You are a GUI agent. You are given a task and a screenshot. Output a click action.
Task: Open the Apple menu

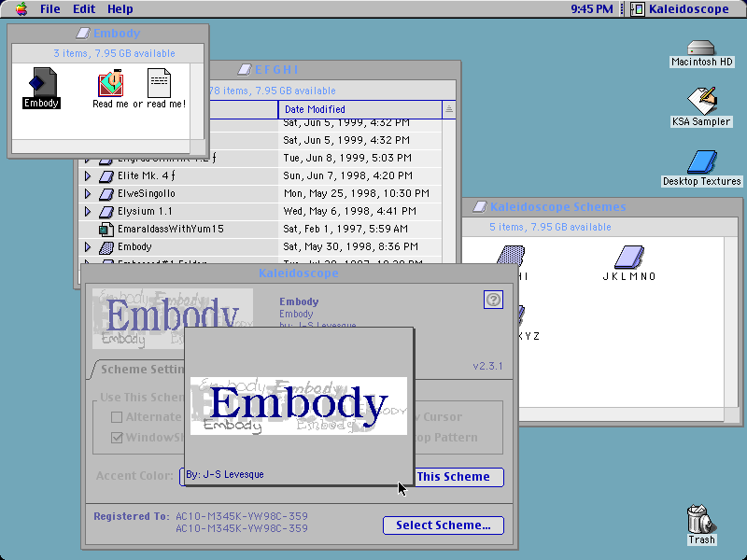pos(21,9)
